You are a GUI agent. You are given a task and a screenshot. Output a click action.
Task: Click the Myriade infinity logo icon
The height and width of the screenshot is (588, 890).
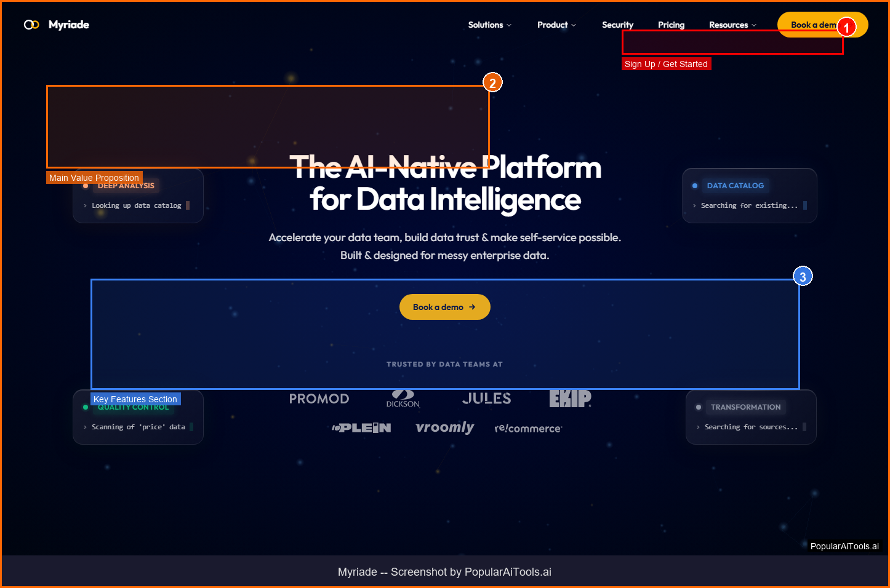tap(31, 25)
